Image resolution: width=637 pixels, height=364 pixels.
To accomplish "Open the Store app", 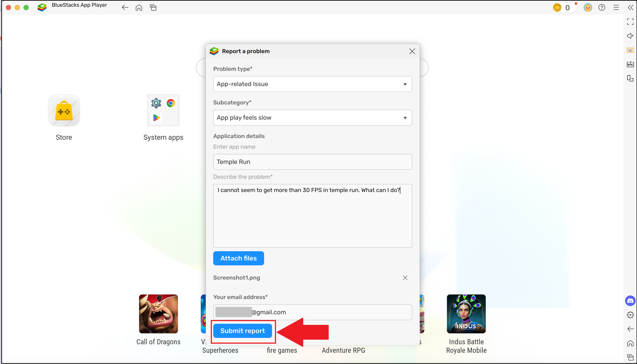I will (64, 110).
